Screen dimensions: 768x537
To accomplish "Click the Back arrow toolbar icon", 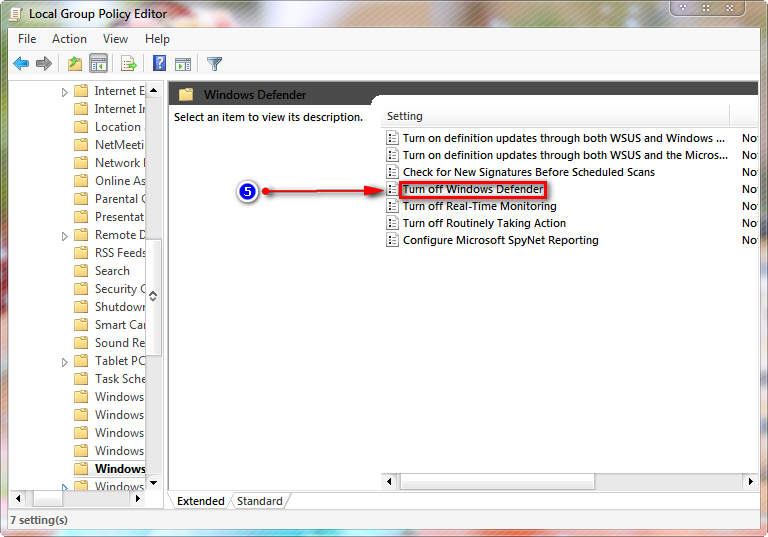I will (x=21, y=64).
